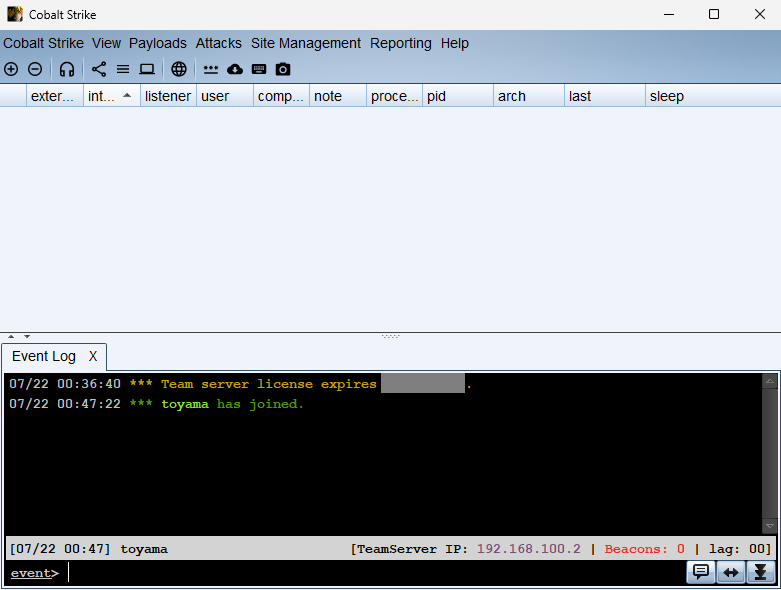781x590 pixels.
Task: Open downloaded files via the cloud download icon
Action: coord(235,69)
